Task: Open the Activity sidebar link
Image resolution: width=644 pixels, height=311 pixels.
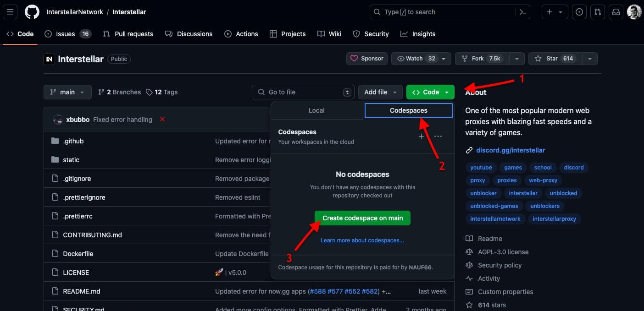Action: coord(483,278)
